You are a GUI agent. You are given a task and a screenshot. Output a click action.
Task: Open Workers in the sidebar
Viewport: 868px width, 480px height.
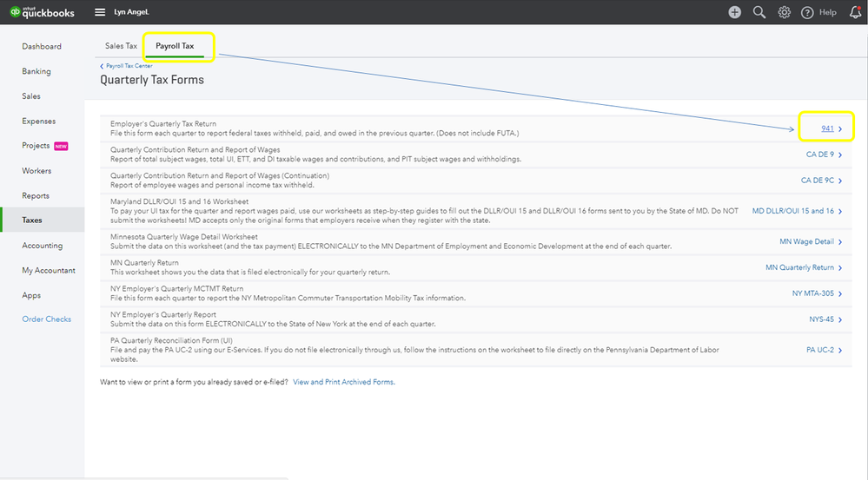click(36, 171)
